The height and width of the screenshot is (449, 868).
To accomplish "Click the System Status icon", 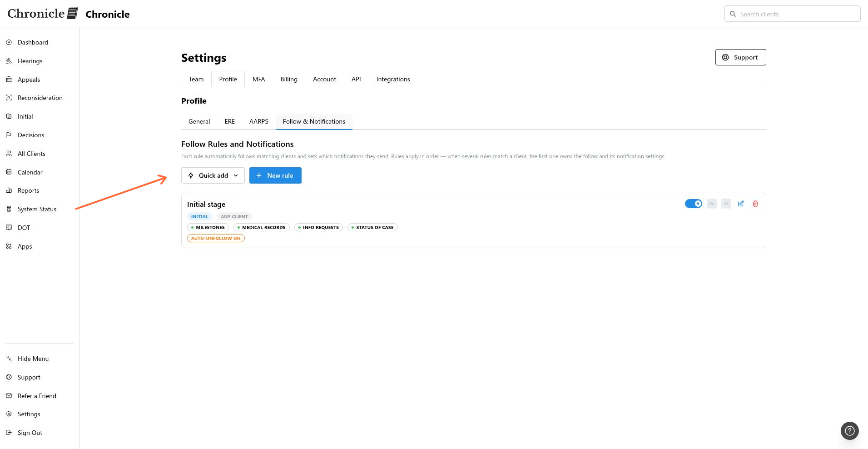I will pyautogui.click(x=9, y=209).
